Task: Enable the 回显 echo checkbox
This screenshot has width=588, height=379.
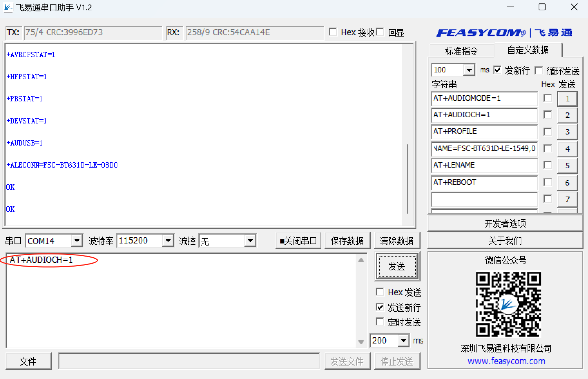Action: tap(380, 32)
